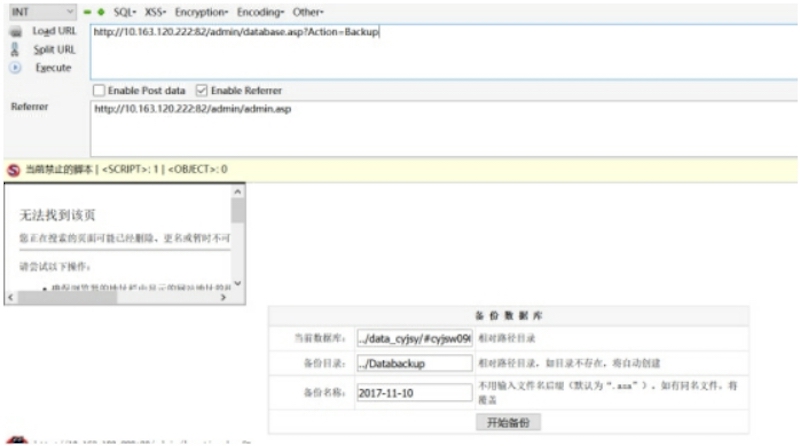Click the ../Databackup backup directory field
Viewport: 800px width, 446px height.
(x=414, y=365)
